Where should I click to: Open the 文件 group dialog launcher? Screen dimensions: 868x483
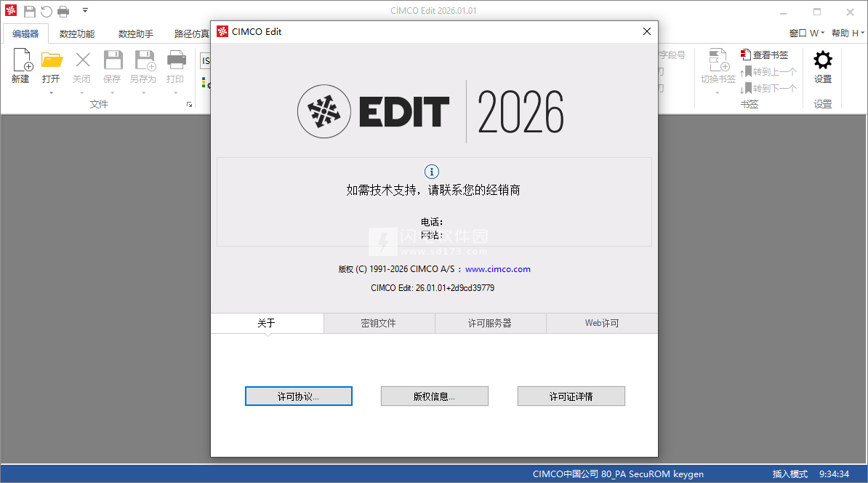tap(189, 105)
